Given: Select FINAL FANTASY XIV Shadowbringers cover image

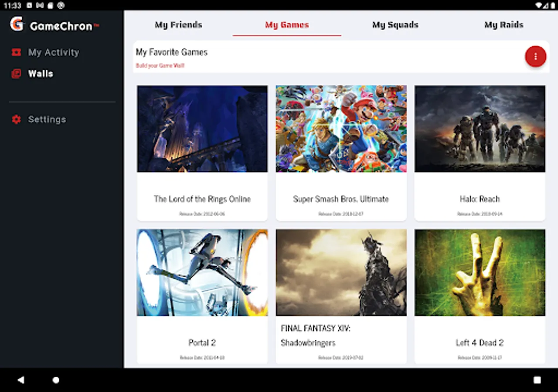Looking at the screenshot, I should 341,272.
